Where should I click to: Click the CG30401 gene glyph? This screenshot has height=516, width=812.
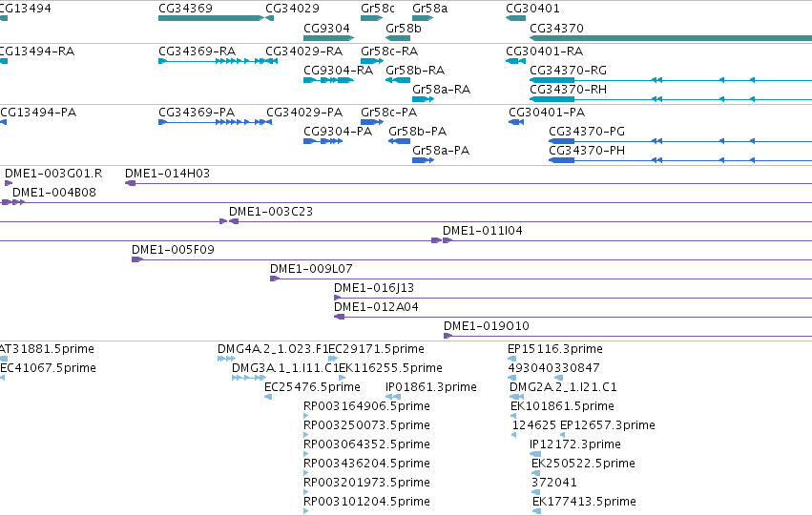516,18
